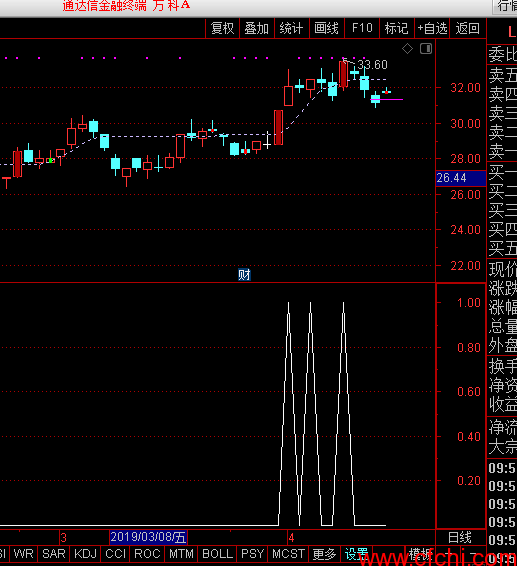
Task: Click the 复权 button in the toolbar
Action: coord(222,28)
